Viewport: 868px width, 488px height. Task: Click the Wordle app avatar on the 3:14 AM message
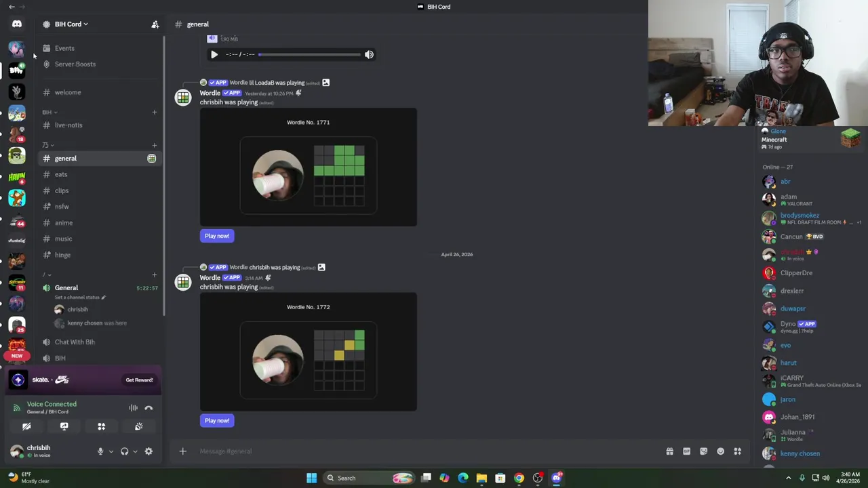183,283
